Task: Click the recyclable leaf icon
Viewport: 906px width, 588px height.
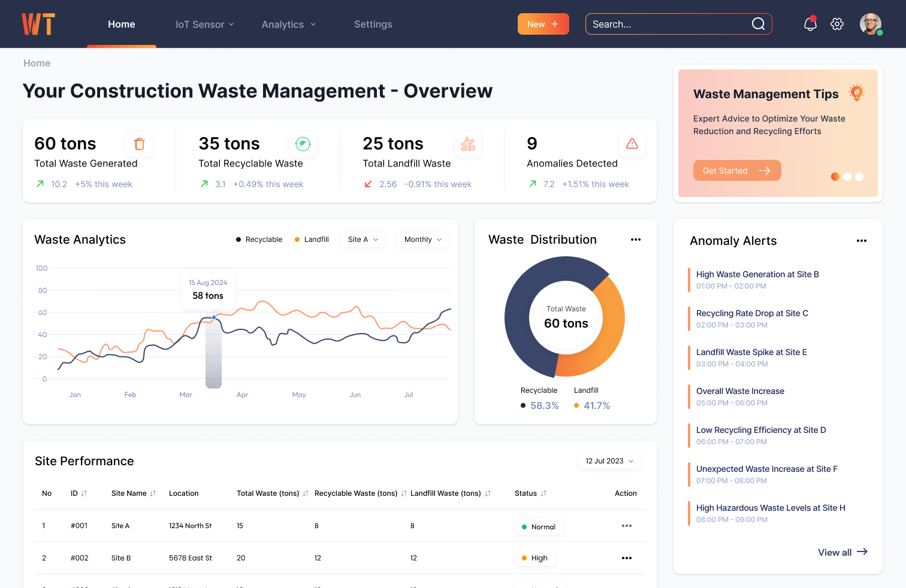Action: coord(303,144)
